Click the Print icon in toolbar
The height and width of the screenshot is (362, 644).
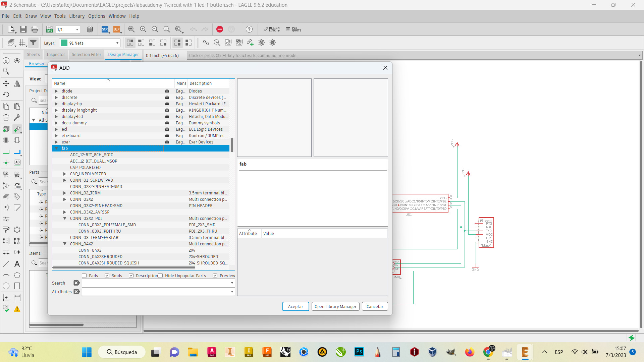35,29
